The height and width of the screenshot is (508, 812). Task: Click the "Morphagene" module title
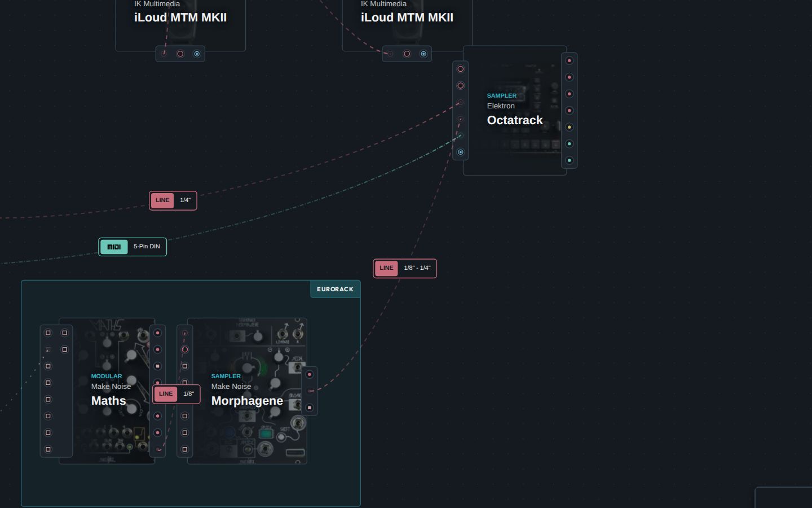247,401
